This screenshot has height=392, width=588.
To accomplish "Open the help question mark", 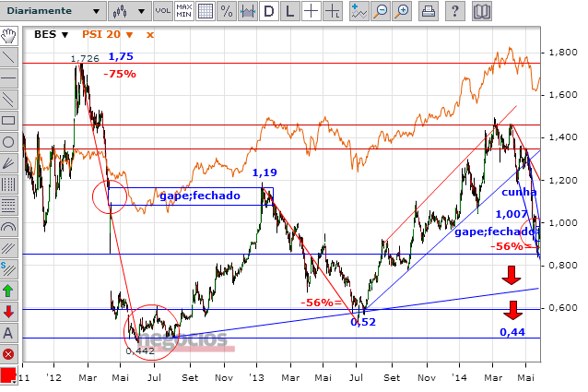I will click(x=455, y=11).
